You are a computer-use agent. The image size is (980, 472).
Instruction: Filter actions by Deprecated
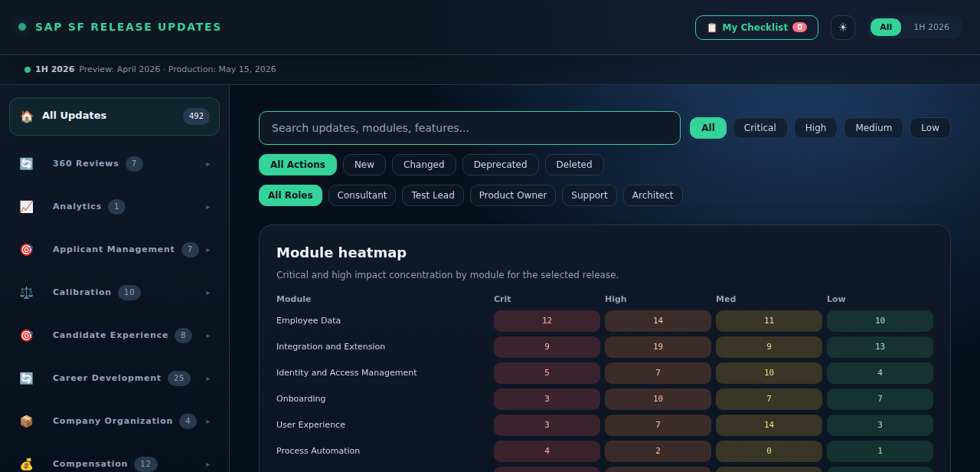click(x=501, y=165)
